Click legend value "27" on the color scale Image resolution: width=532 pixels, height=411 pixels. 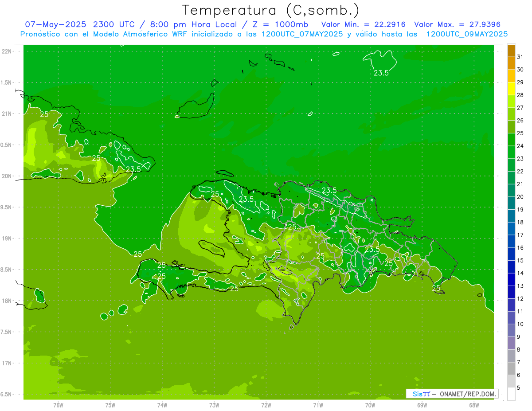coord(520,108)
